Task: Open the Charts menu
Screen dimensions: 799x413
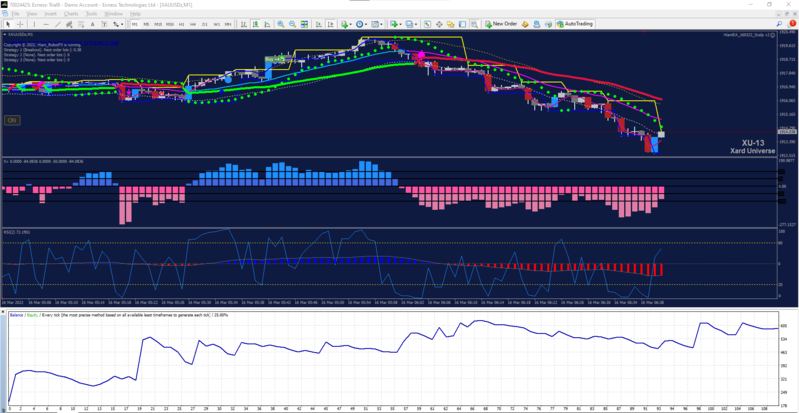Action: pyautogui.click(x=71, y=14)
